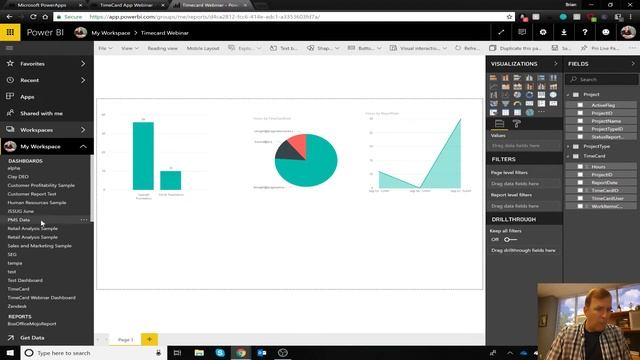This screenshot has width=640, height=360.
Task: Collapse the Visualizations pane
Action: [556, 64]
